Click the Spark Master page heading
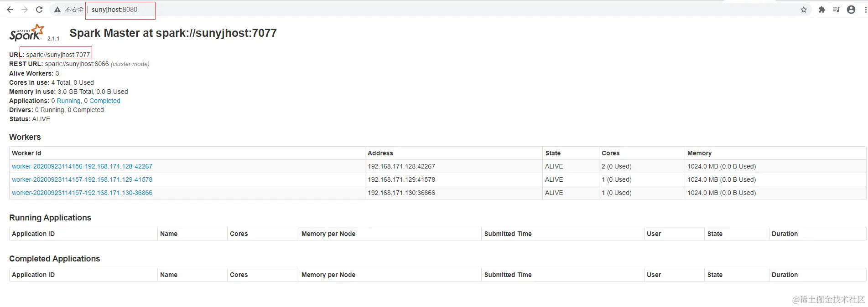This screenshot has height=307, width=868. pyautogui.click(x=173, y=33)
